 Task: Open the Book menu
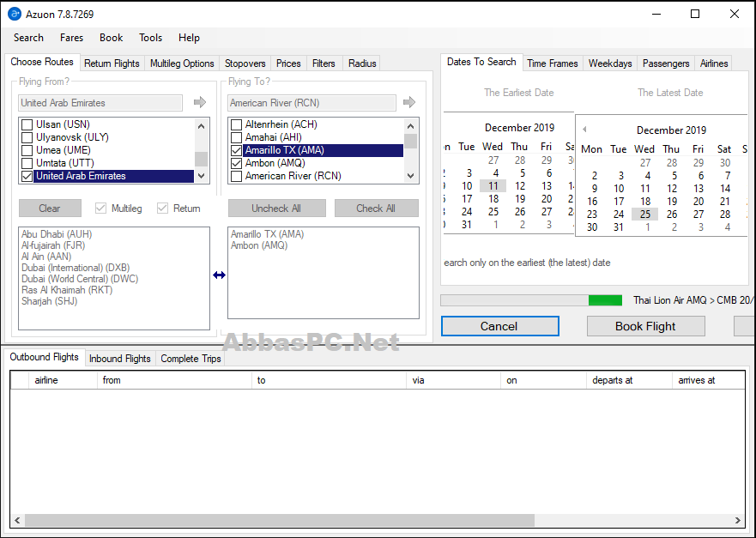111,38
